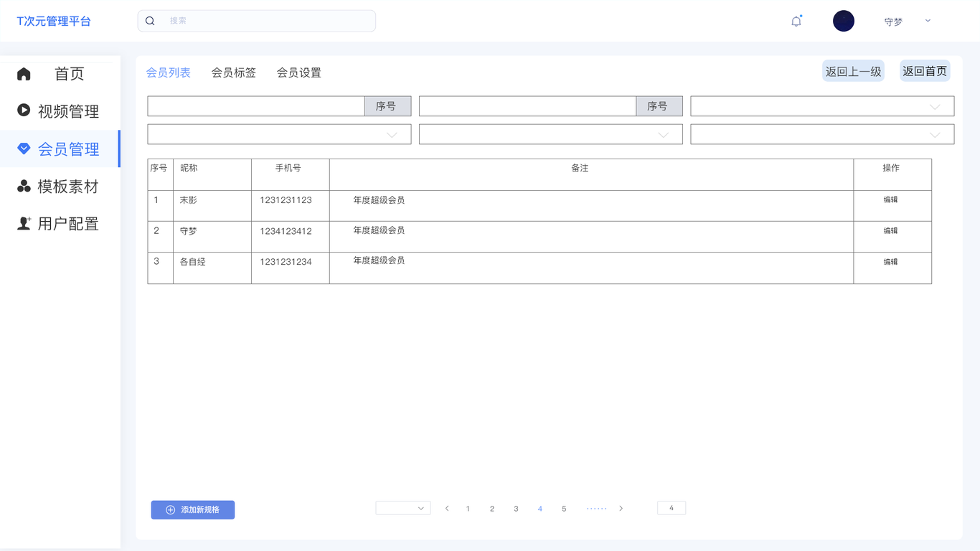This screenshot has height=551, width=980.
Task: Focus the second 序号 filter input
Action: (528, 106)
